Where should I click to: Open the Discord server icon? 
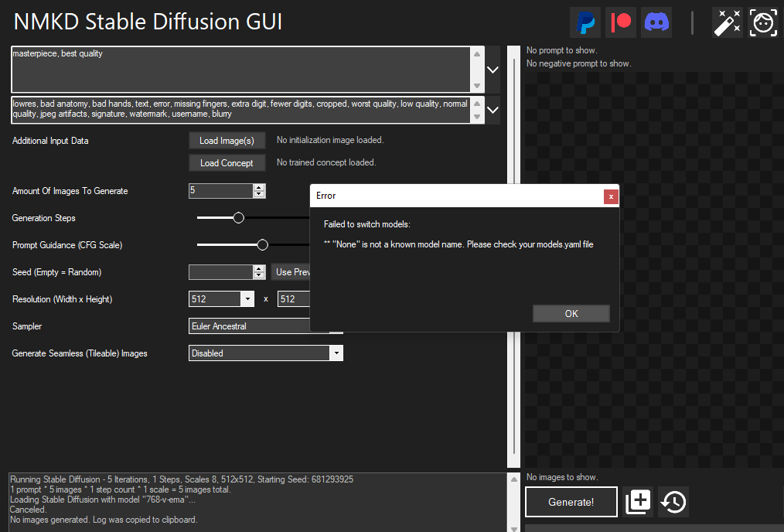pyautogui.click(x=656, y=23)
